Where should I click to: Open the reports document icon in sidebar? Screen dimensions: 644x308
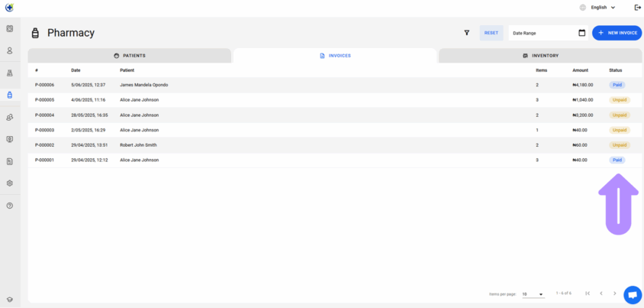(10, 161)
